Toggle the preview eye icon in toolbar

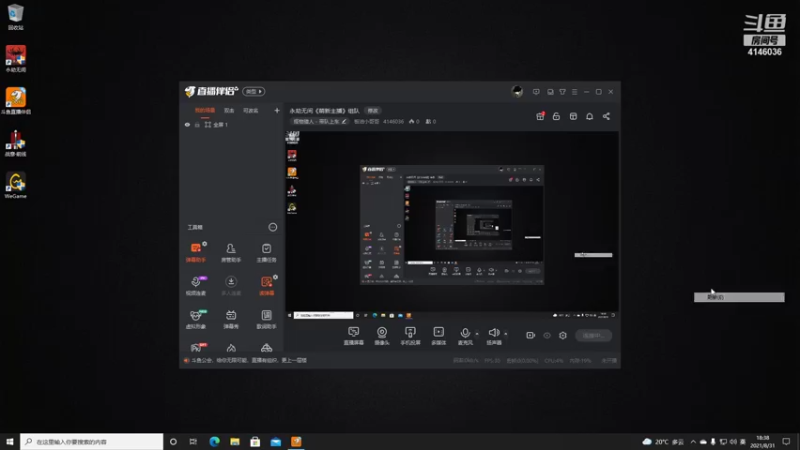click(547, 335)
